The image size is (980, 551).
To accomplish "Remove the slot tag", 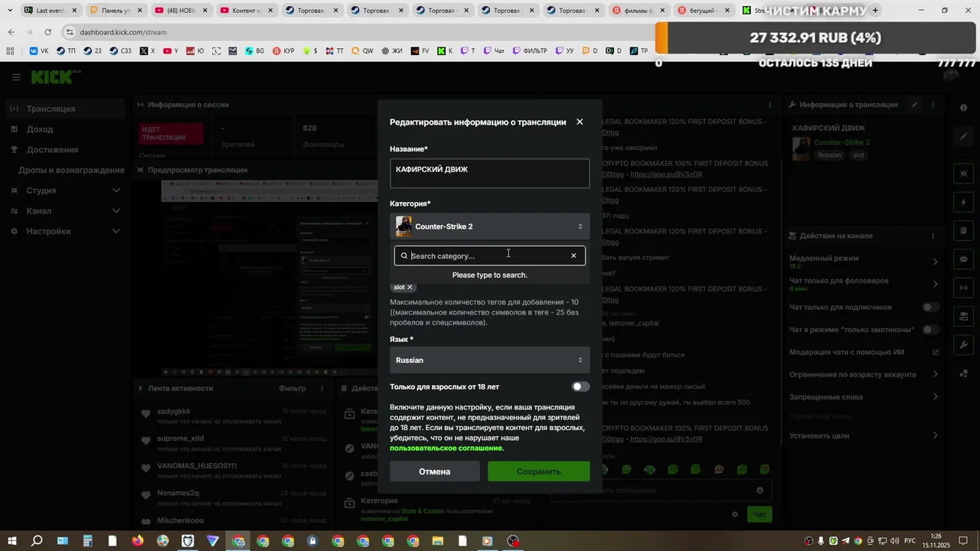I will coord(410,287).
